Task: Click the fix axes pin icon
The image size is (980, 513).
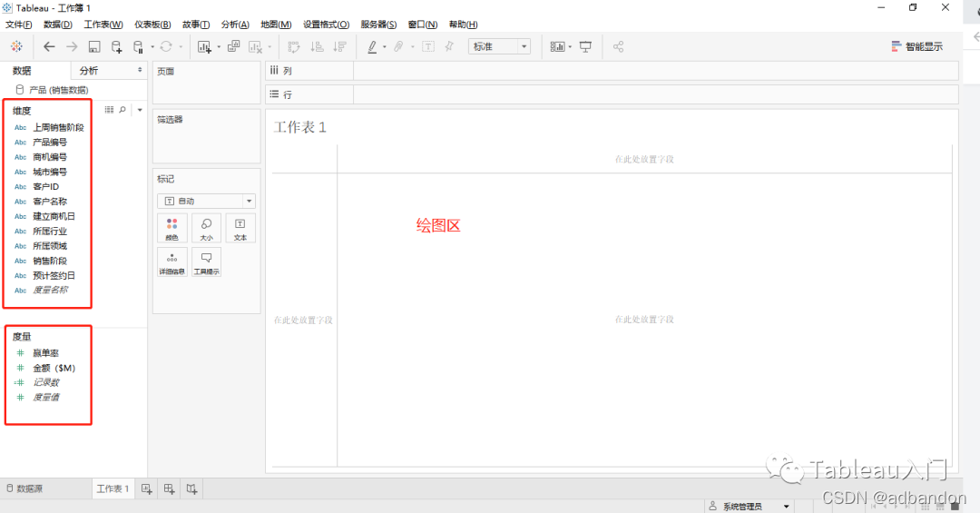Action: [x=449, y=46]
